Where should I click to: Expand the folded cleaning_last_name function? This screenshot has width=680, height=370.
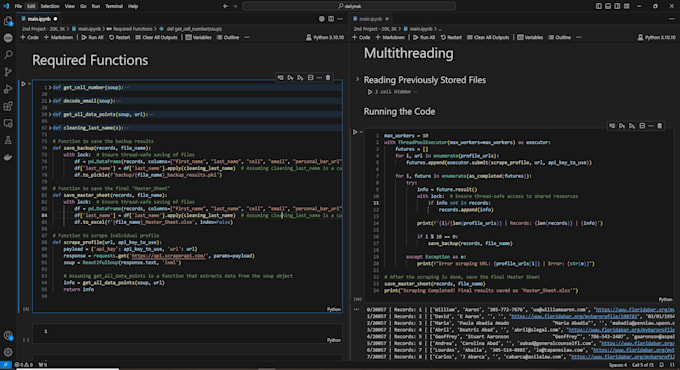point(50,128)
